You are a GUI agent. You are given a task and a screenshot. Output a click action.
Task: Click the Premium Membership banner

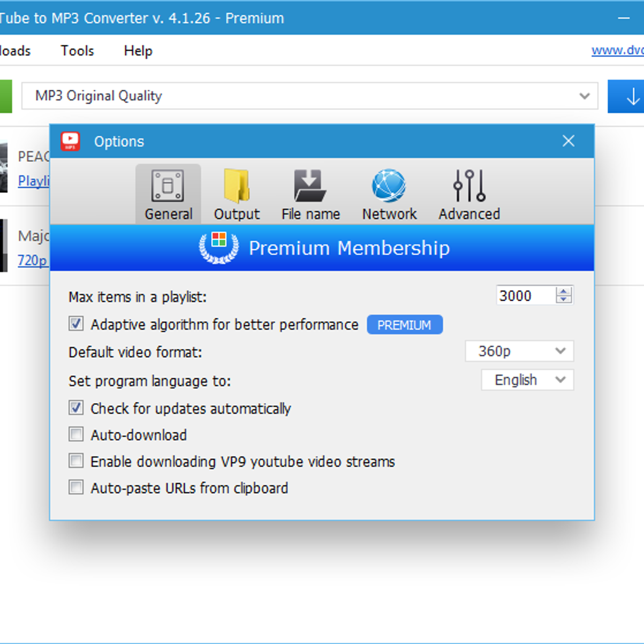tap(322, 248)
